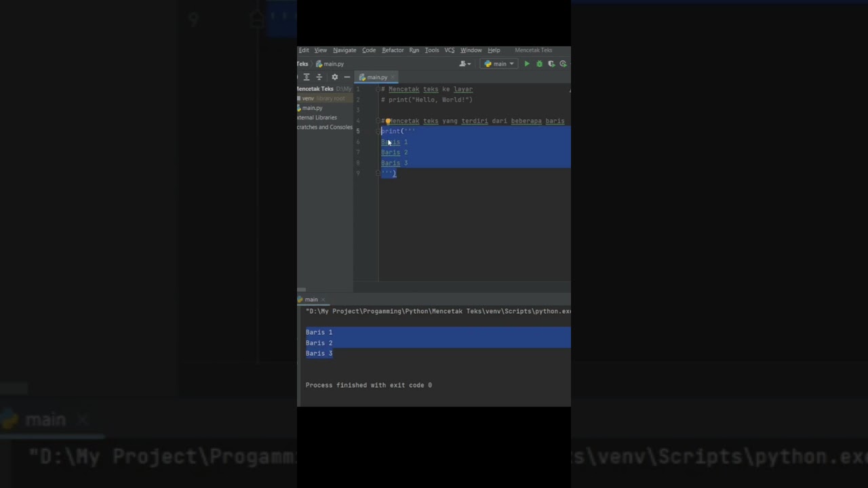
Task: Close the main run tab
Action: pos(323,300)
